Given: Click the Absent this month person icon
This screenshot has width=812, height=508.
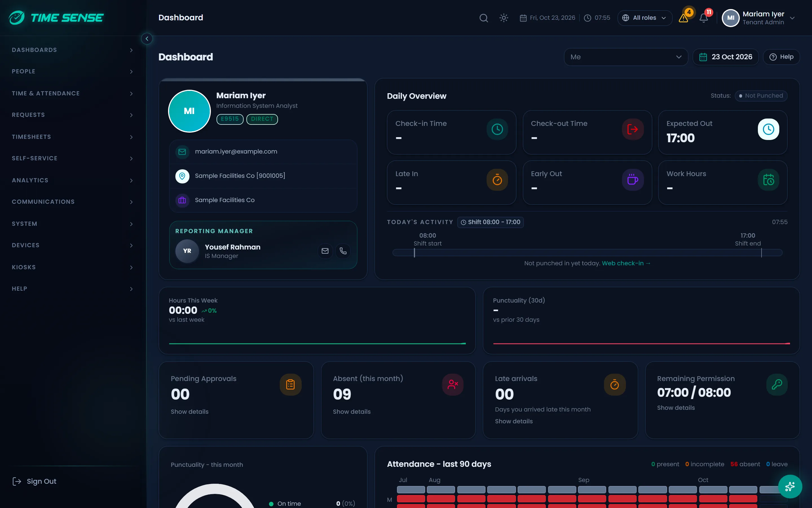Looking at the screenshot, I should (453, 384).
